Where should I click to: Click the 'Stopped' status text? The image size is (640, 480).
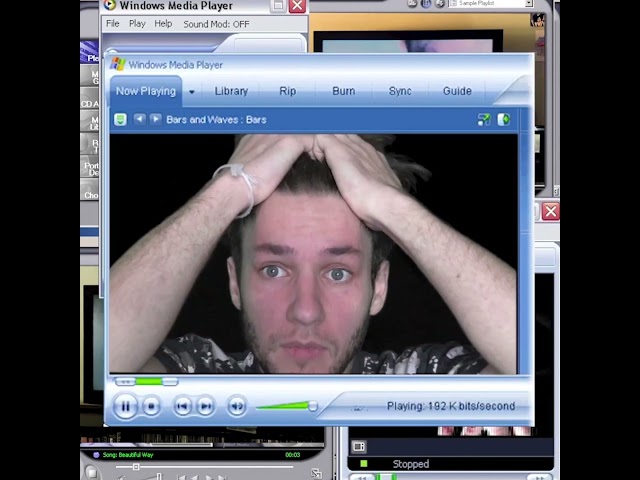tap(411, 464)
